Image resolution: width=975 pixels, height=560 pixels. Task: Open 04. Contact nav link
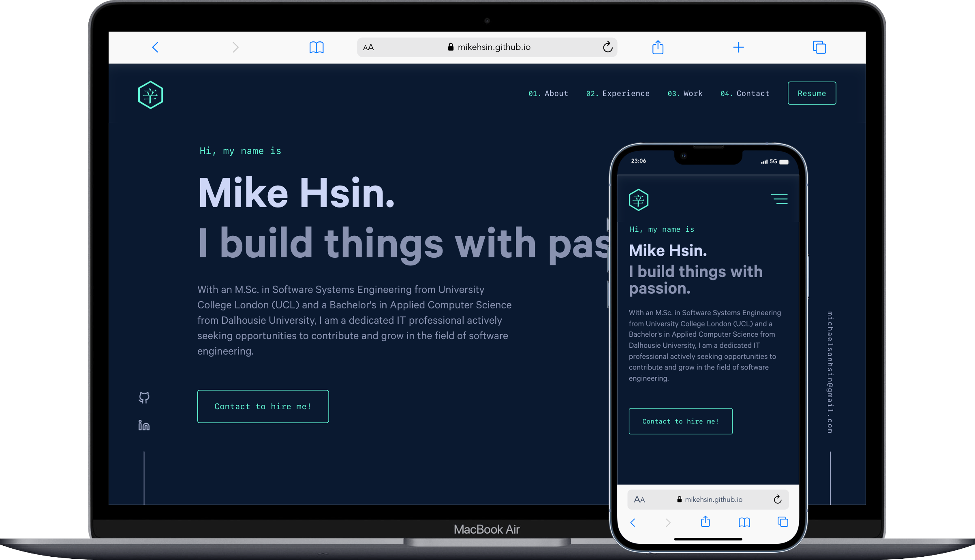745,94
